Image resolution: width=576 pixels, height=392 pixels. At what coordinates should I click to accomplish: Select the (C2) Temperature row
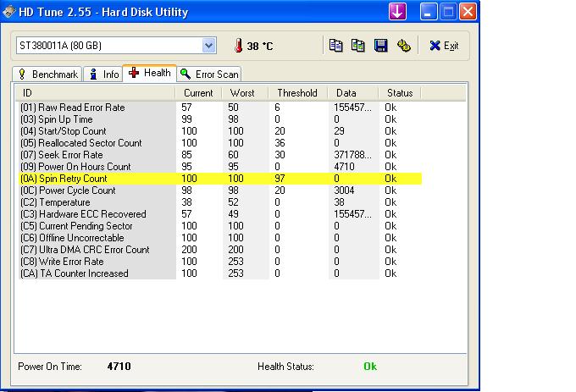tap(220, 202)
